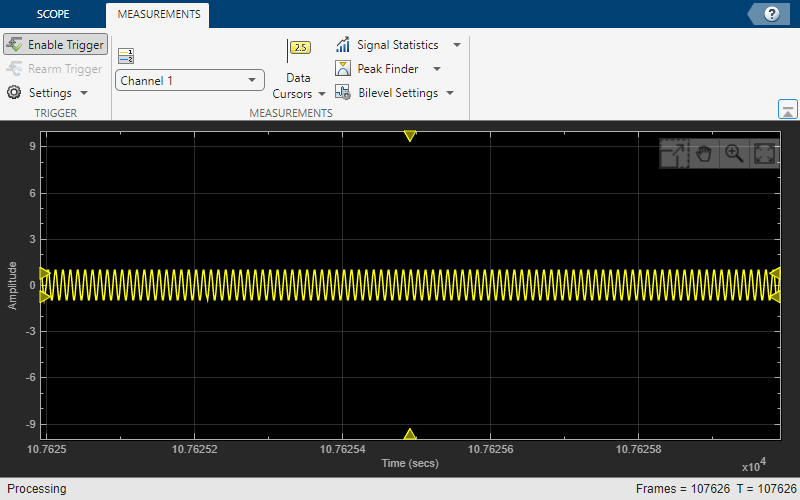Screen dimensions: 800x500
Task: Click the Data Cursors icon
Action: point(299,48)
